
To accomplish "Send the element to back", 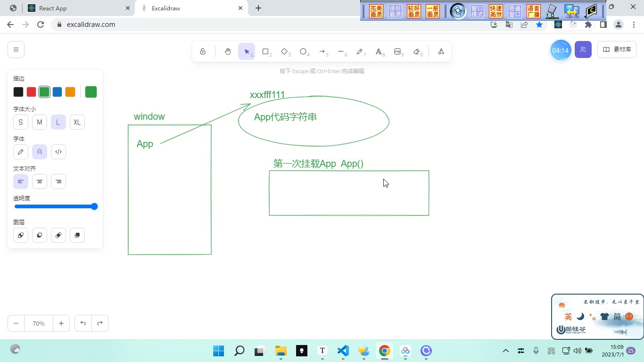I will tap(21, 235).
